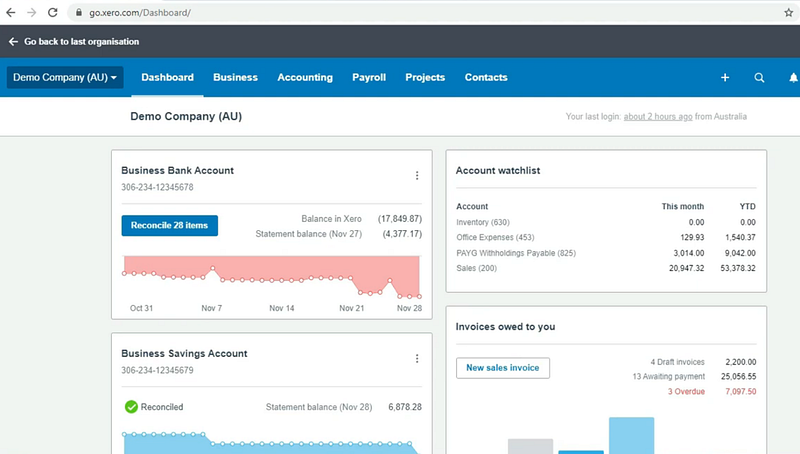Click Sales YTD value 53,378.32
The image size is (800, 454).
pyautogui.click(x=738, y=268)
